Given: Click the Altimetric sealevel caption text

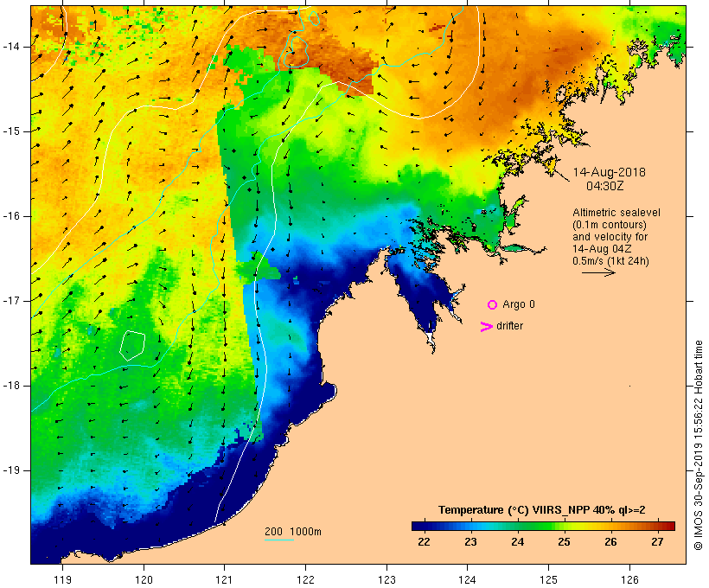Looking at the screenshot, I should coord(616,213).
